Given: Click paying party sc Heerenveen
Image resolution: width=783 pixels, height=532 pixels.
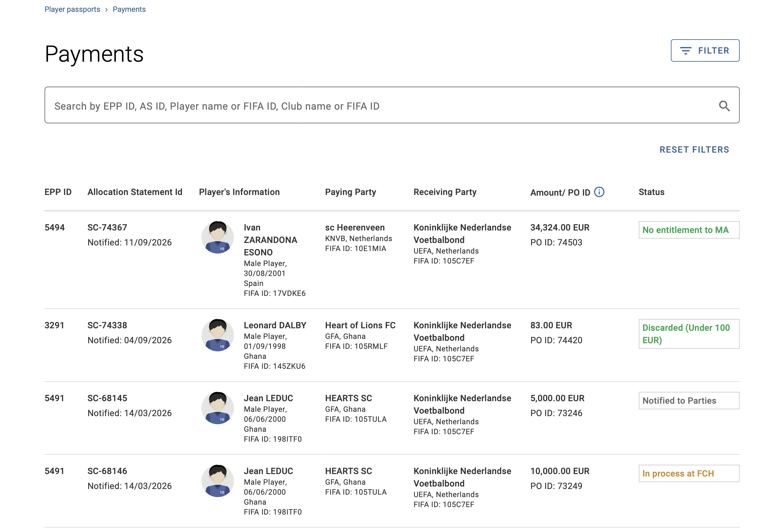Looking at the screenshot, I should pos(354,227).
